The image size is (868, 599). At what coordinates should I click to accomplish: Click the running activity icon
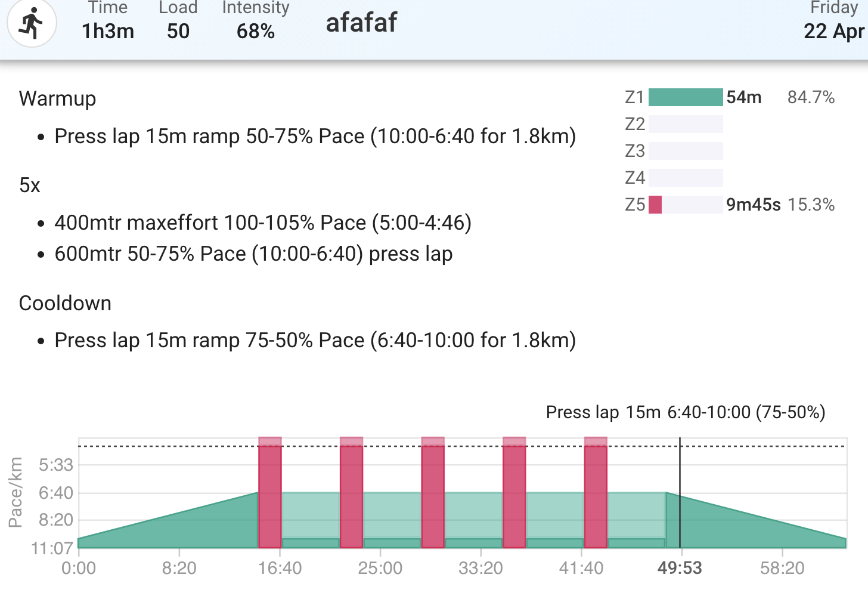pyautogui.click(x=32, y=23)
